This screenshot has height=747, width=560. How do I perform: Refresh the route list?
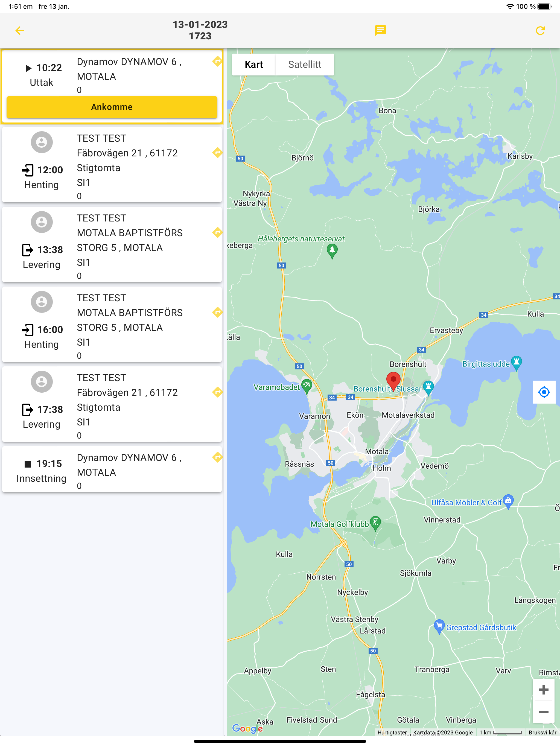[x=540, y=31]
